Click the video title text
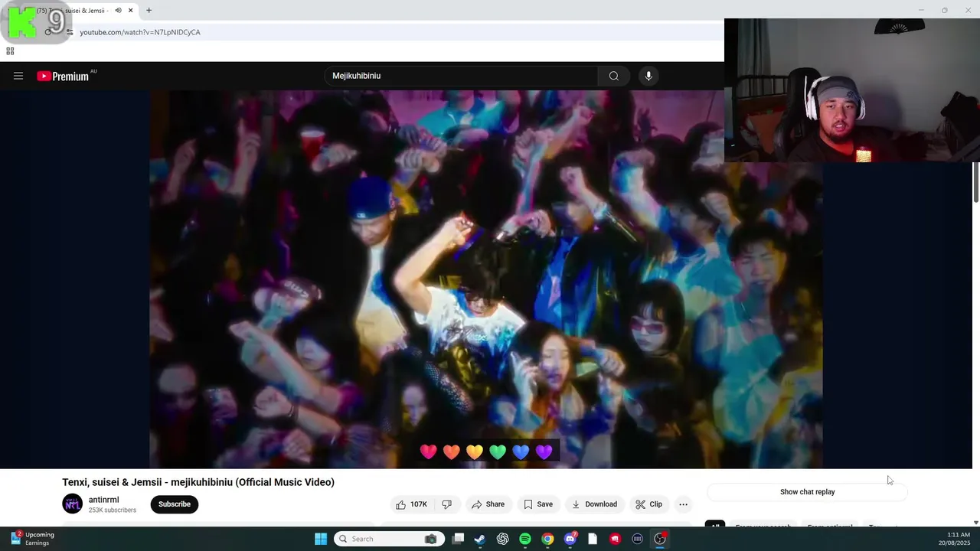The width and height of the screenshot is (980, 551). [198, 482]
